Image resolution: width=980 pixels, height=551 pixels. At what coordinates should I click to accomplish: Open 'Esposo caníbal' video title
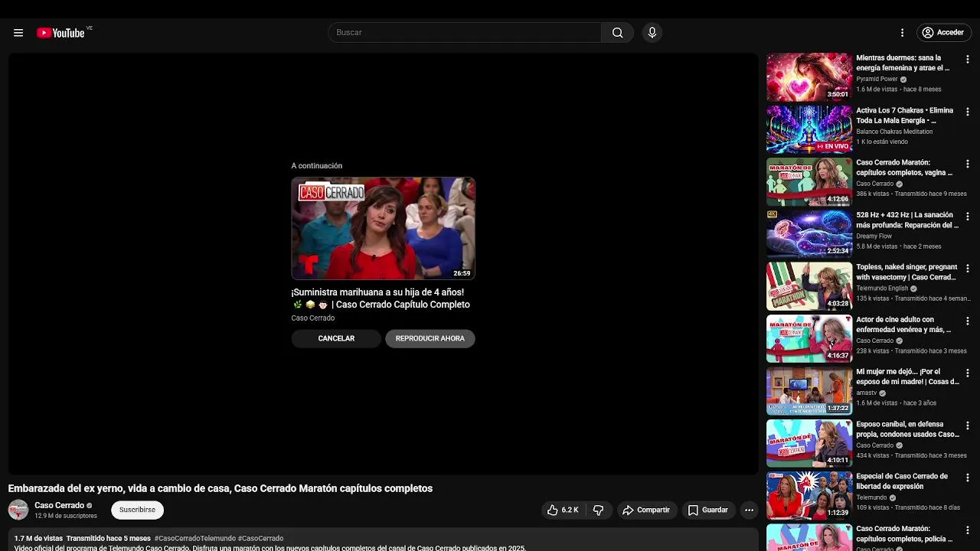(x=907, y=429)
